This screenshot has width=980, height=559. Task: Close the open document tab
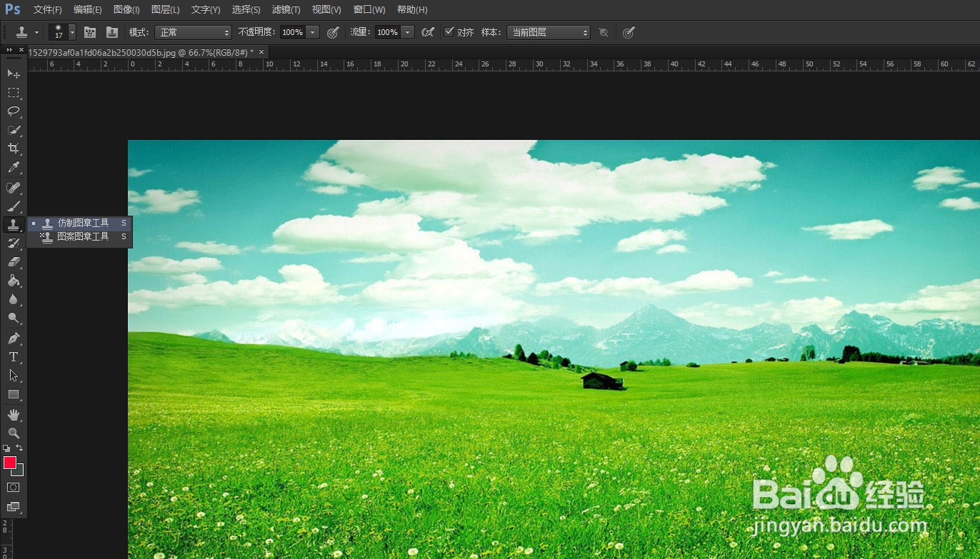(x=261, y=51)
